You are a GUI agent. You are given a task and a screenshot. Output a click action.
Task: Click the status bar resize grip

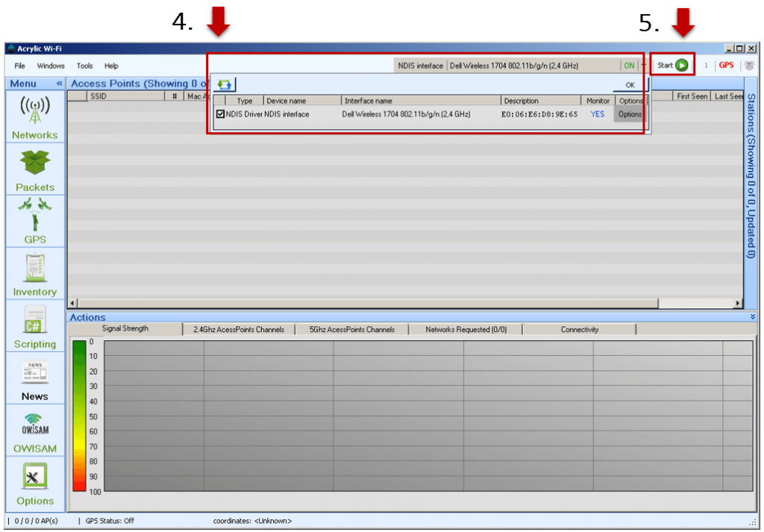coord(753,522)
